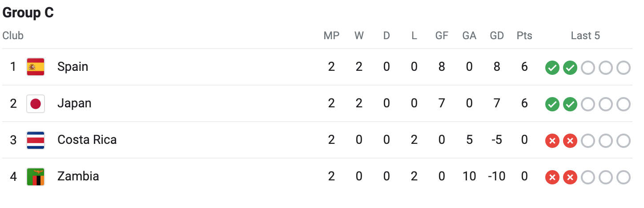Image resolution: width=644 pixels, height=208 pixels.
Task: Open the Zambia team link
Action: [78, 176]
